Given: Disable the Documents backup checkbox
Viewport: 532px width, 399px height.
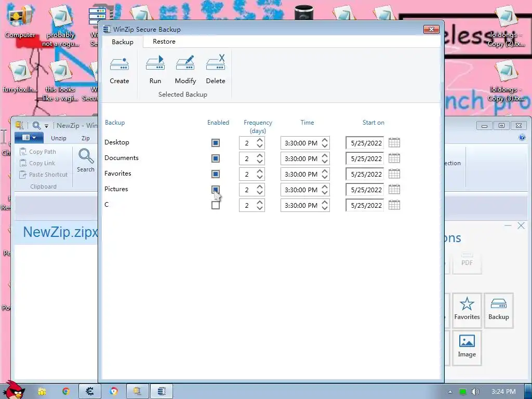Looking at the screenshot, I should [x=216, y=158].
